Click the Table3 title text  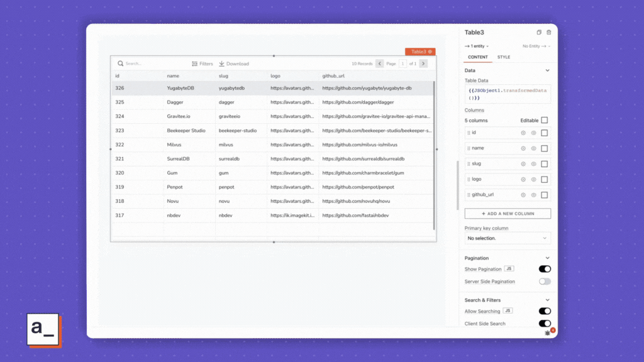pyautogui.click(x=474, y=33)
